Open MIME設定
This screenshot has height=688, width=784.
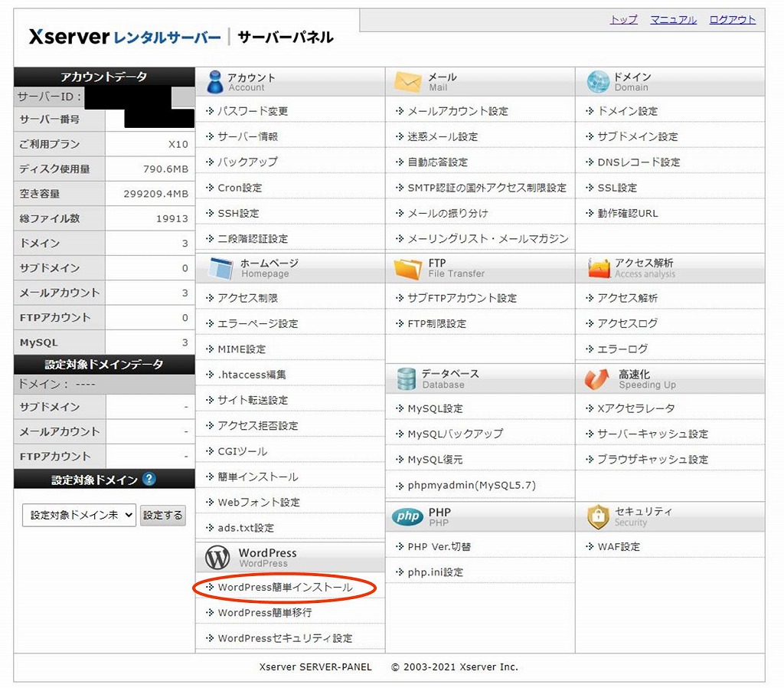[x=241, y=349]
